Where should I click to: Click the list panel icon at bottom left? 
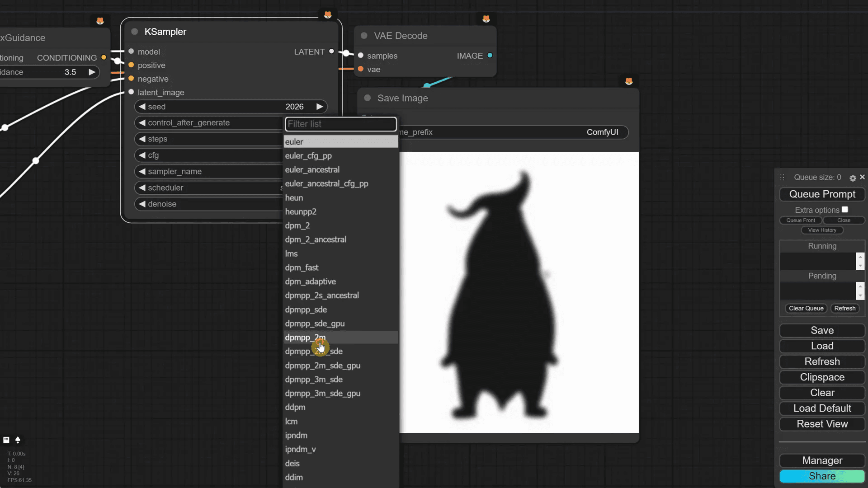pos(6,440)
